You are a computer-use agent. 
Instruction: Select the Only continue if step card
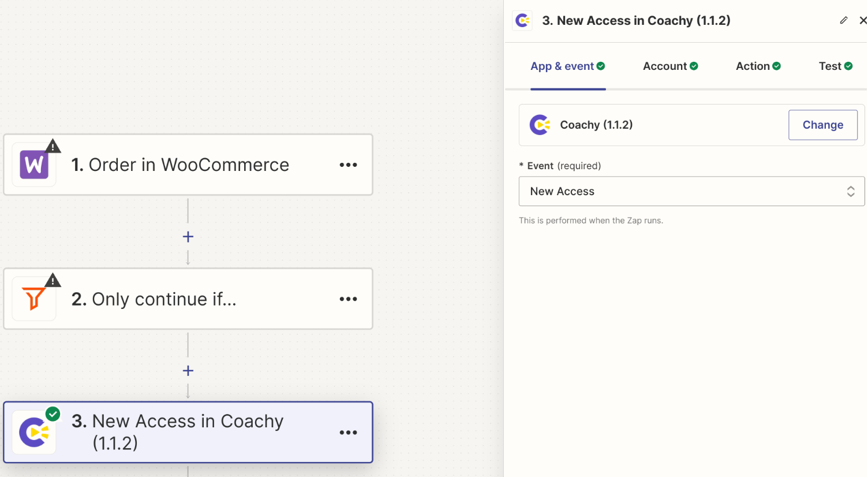coord(188,299)
